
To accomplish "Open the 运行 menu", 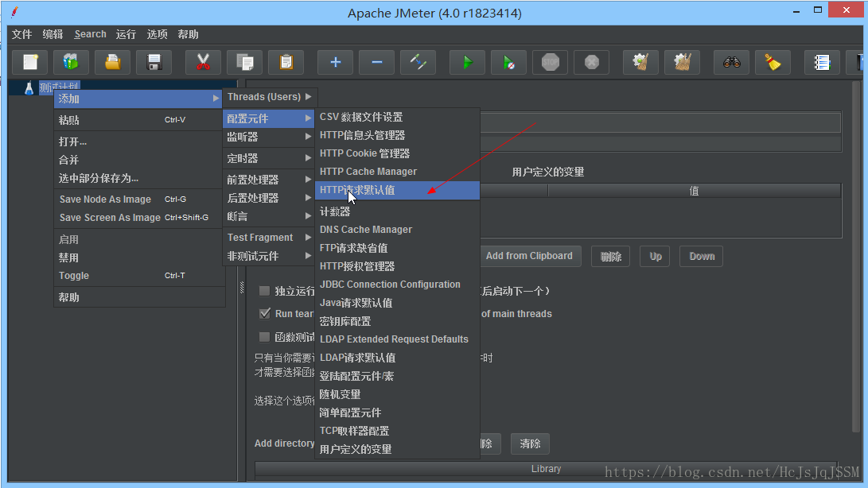I will (x=126, y=34).
